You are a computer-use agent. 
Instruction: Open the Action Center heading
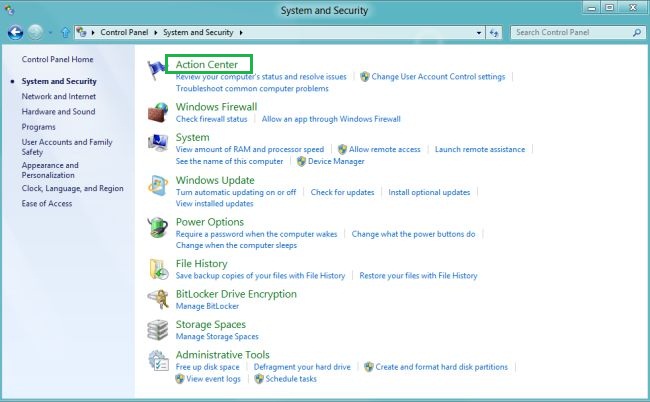(206, 64)
